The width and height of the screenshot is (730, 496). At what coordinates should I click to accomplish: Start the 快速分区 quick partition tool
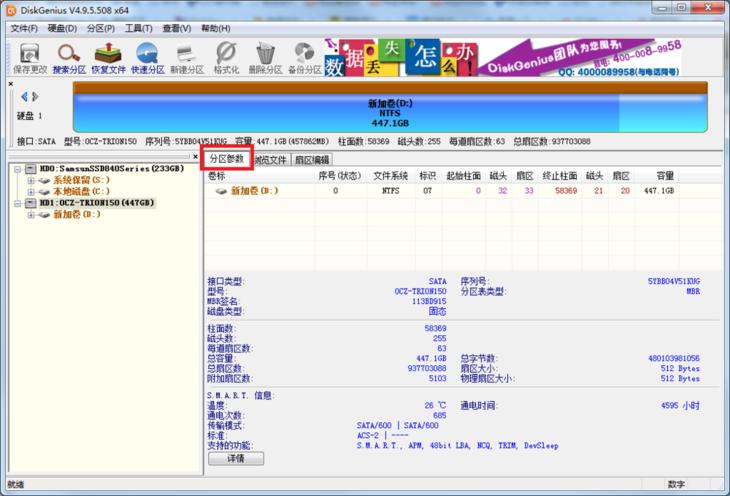[x=148, y=58]
